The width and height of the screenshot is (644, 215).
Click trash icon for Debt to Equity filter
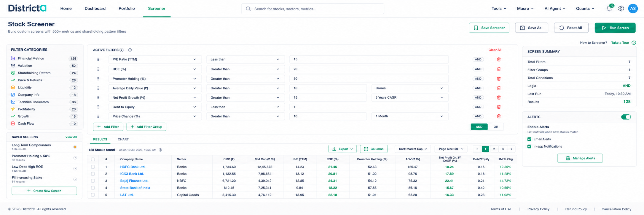[x=499, y=107]
